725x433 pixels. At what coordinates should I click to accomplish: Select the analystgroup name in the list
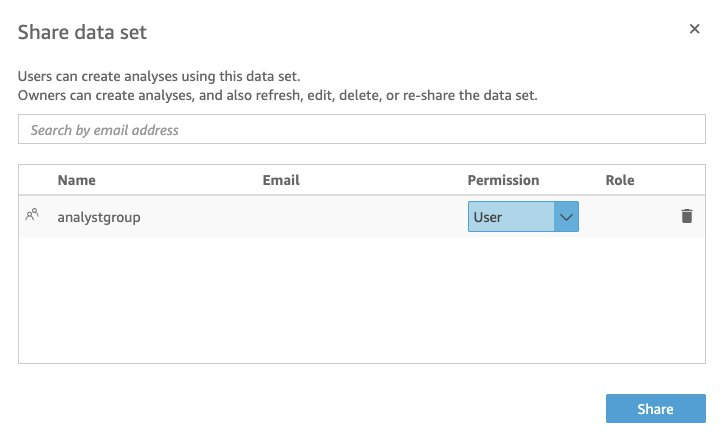99,216
